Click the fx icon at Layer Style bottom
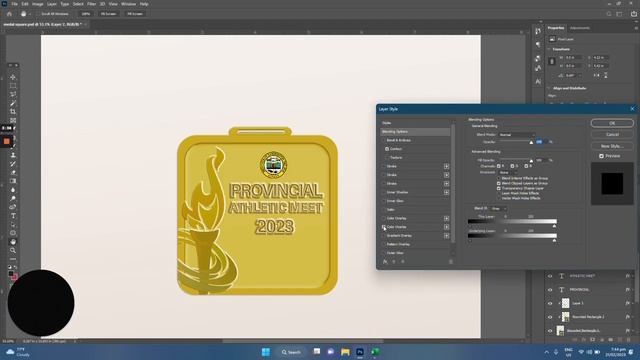 385,262
